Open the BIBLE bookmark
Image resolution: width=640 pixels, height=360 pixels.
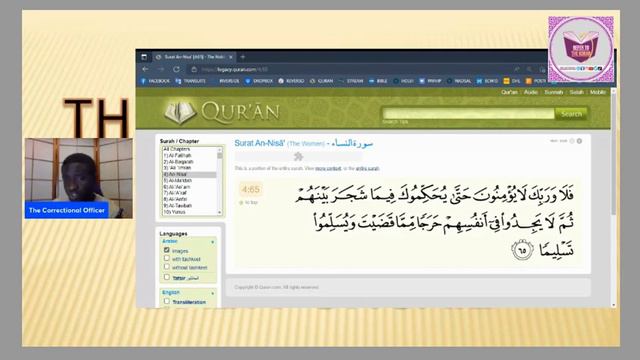(x=378, y=81)
